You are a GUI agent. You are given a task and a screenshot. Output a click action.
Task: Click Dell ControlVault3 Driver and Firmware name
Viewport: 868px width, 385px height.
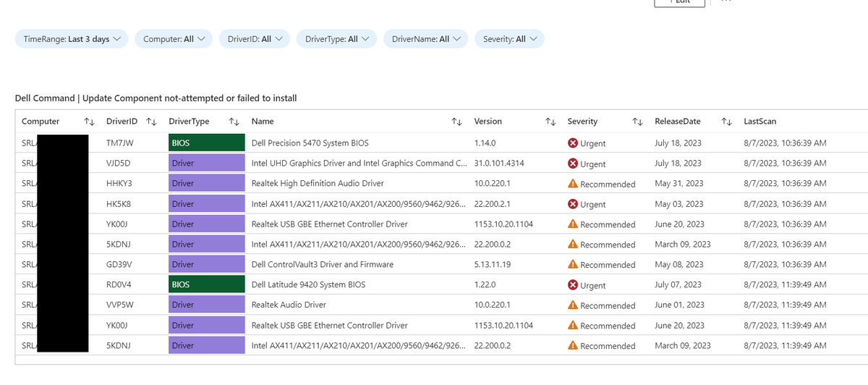(x=323, y=265)
